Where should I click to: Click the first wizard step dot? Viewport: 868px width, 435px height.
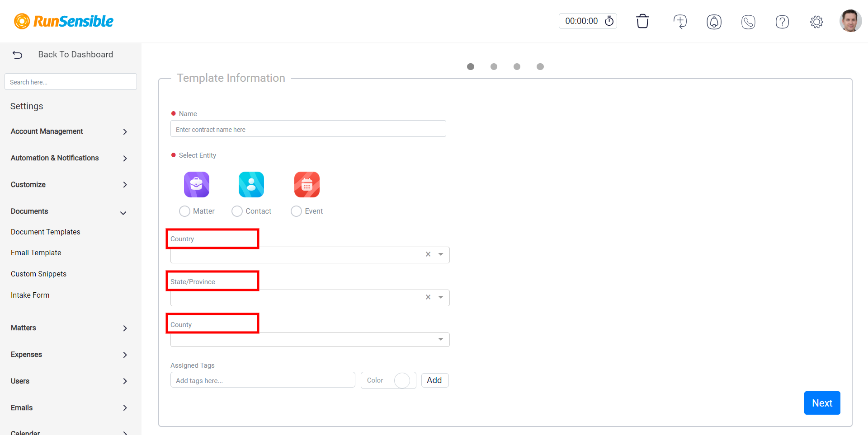click(x=471, y=66)
